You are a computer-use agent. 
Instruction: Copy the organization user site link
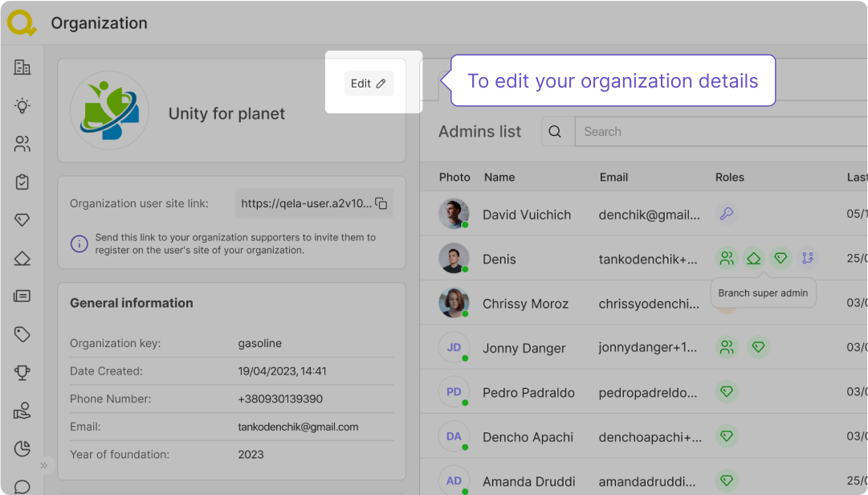382,204
